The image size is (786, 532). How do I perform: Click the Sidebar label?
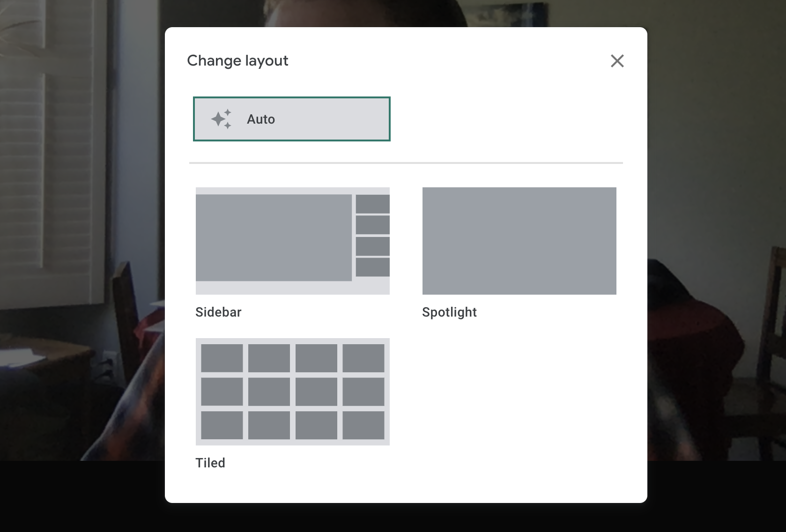tap(218, 312)
